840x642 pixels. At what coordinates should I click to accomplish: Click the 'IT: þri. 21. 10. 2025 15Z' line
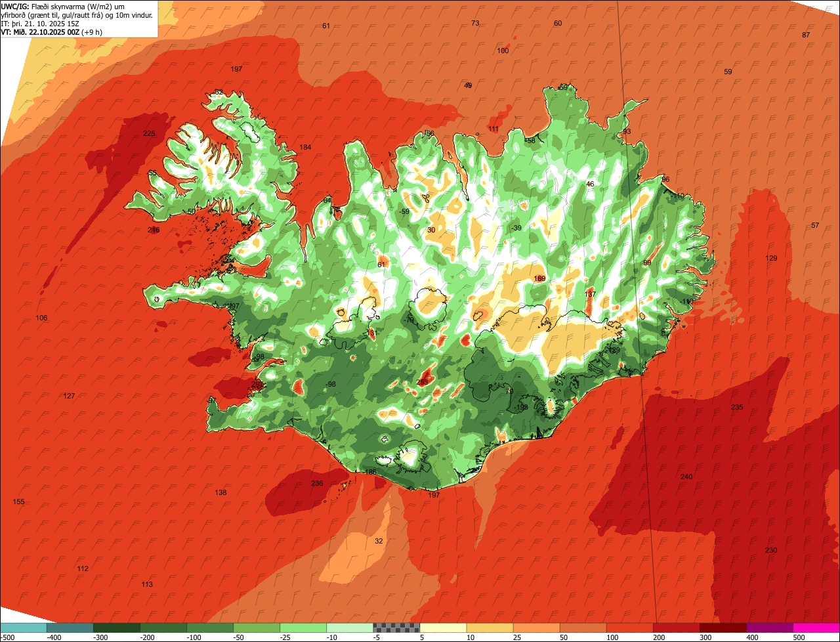[41, 23]
